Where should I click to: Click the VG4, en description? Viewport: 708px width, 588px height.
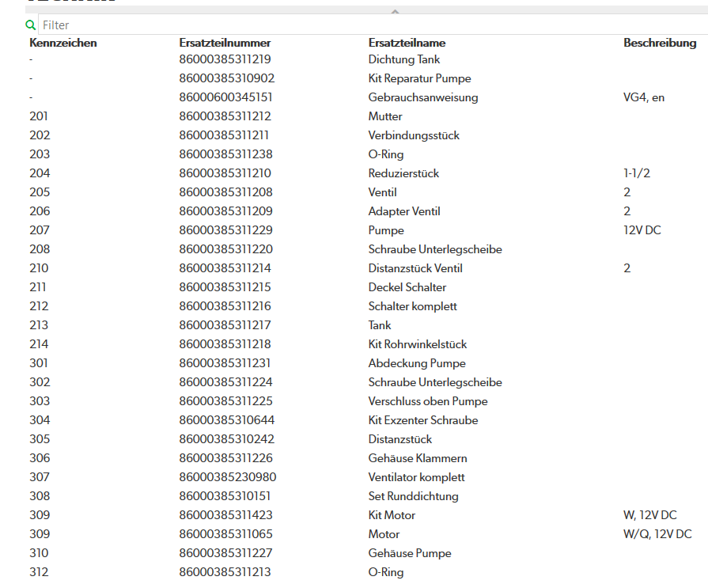644,97
